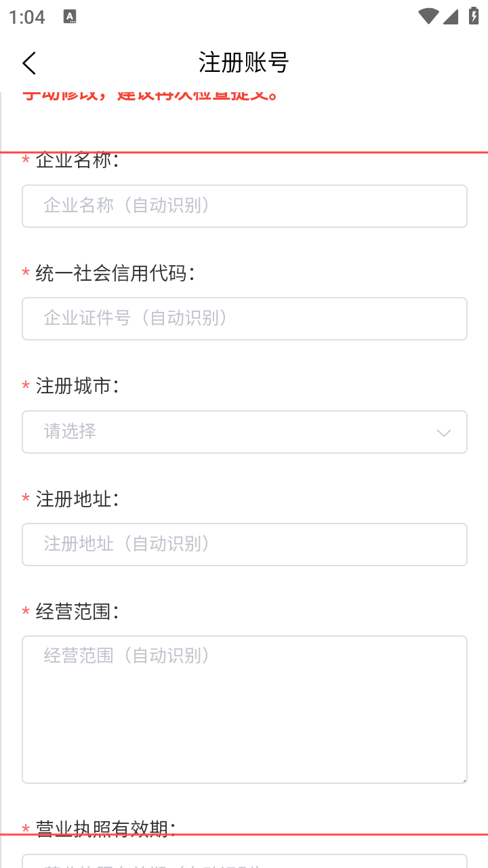This screenshot has width=488, height=868.
Task: Tap the 1:04 clock in status bar
Action: click(x=27, y=17)
